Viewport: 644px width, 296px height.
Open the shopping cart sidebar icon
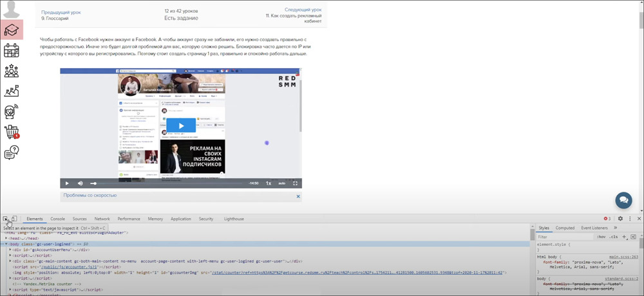[x=12, y=132]
